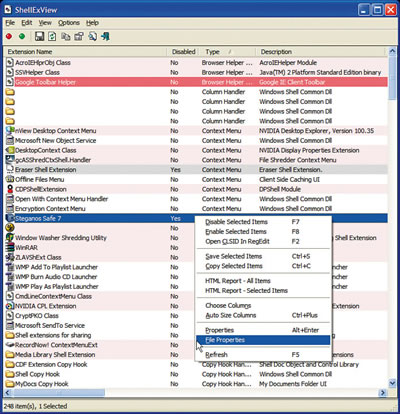
Task: Sort by the Disabled column header
Action: [183, 52]
